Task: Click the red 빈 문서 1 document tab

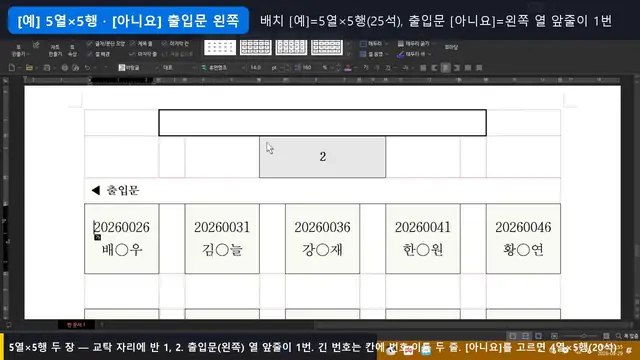Action: [76, 325]
